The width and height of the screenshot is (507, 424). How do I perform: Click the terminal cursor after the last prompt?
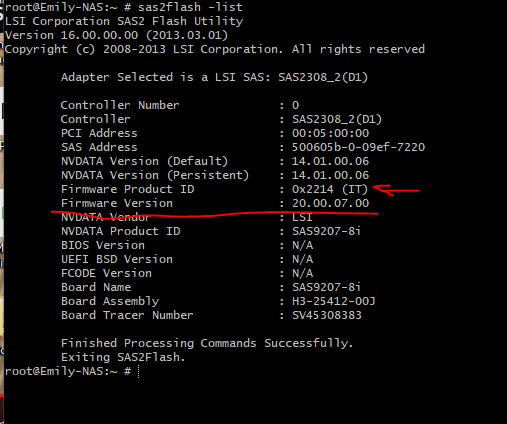click(x=139, y=371)
